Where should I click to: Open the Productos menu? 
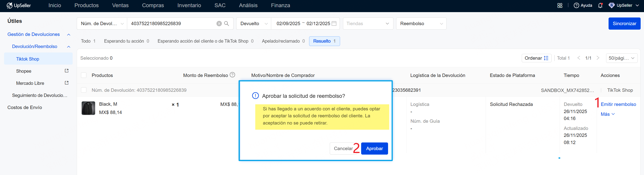pos(87,5)
